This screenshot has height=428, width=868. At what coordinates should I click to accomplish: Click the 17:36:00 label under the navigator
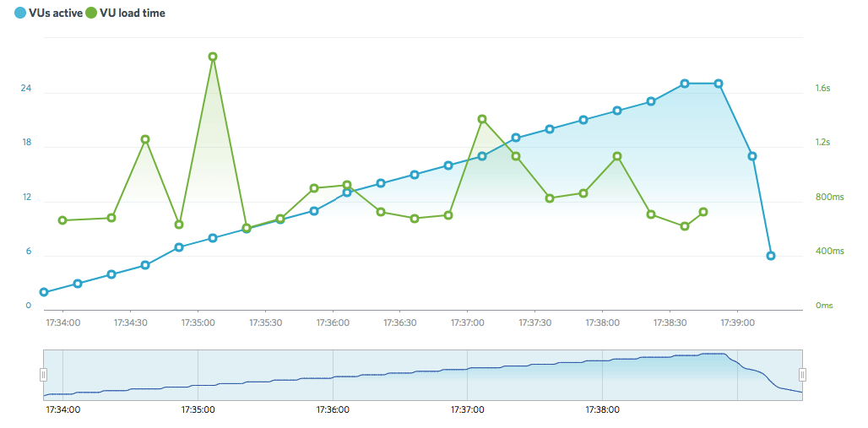[x=334, y=409]
